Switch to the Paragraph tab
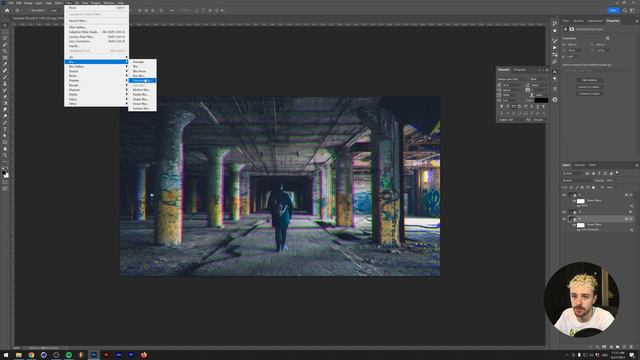The height and width of the screenshot is (360, 640). click(x=520, y=70)
